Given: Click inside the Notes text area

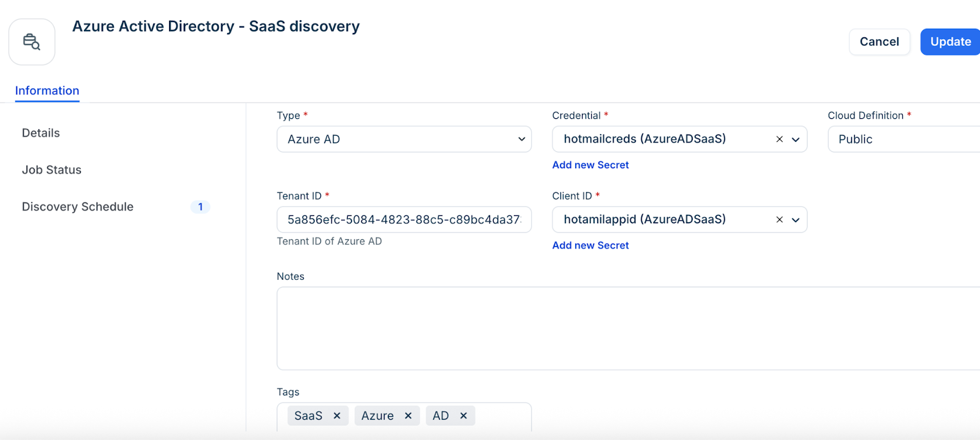Looking at the screenshot, I should click(x=628, y=329).
